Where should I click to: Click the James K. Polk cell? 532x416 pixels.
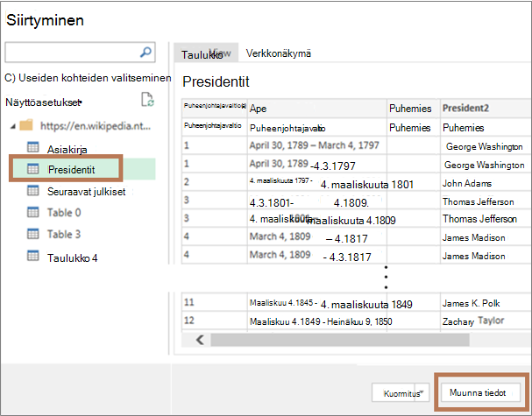486,303
